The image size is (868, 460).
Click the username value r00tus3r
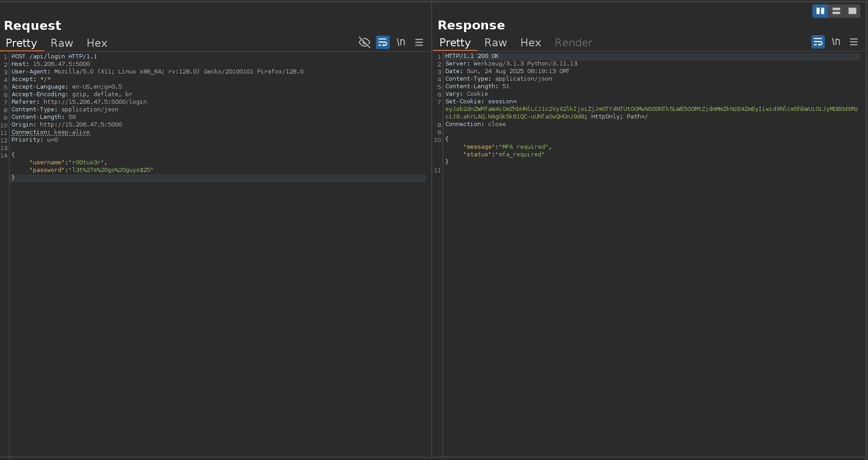(x=87, y=163)
